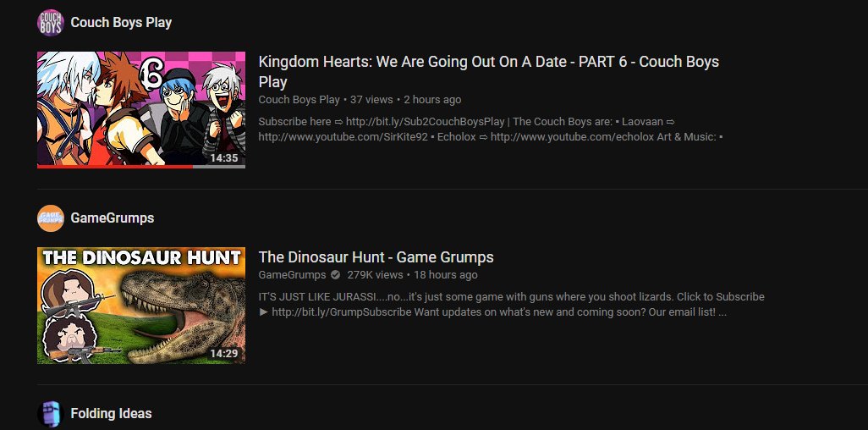Click the 14:35 duration badge
Viewport: 868px width, 430px height.
click(224, 158)
